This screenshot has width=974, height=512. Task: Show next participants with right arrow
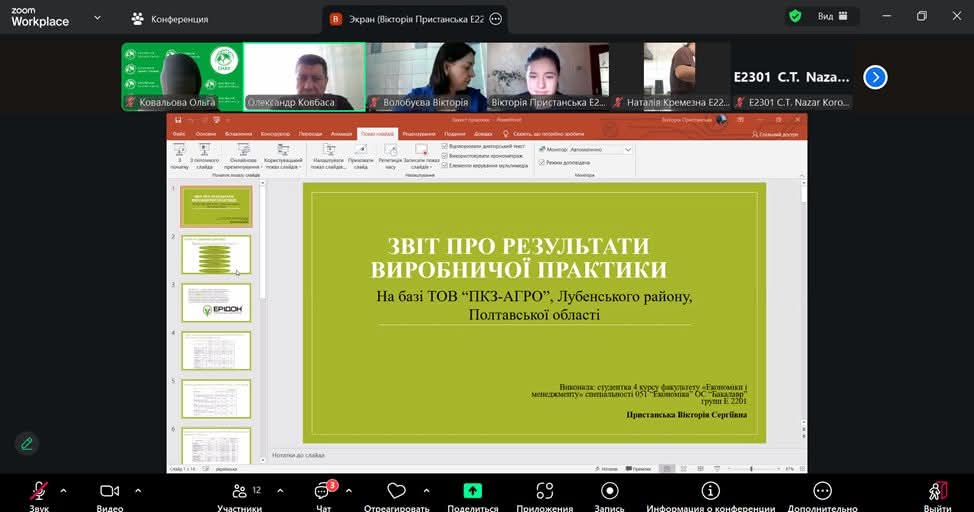(875, 77)
